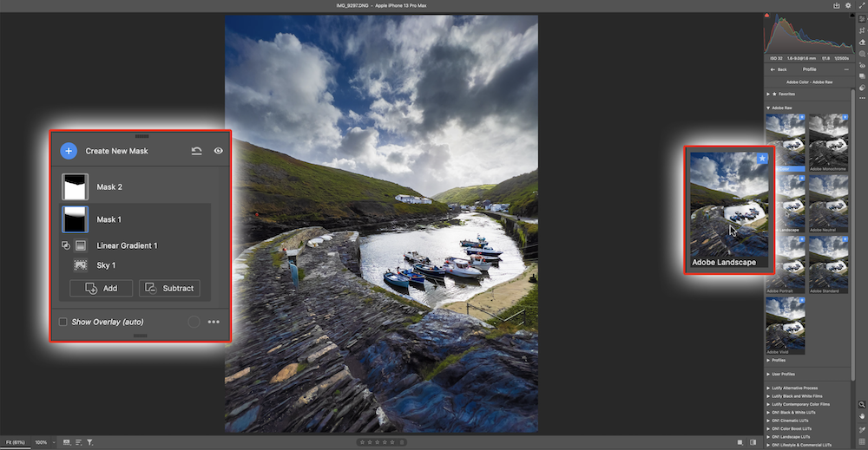Viewport: 868px width, 450px height.
Task: Open the Edit panel icon in right toolbar
Action: (x=862, y=19)
